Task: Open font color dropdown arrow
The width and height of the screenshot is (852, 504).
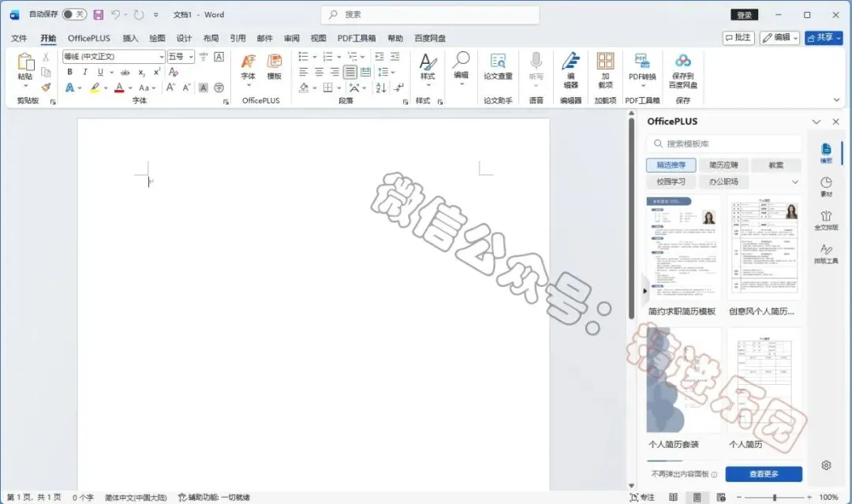Action: coord(130,88)
